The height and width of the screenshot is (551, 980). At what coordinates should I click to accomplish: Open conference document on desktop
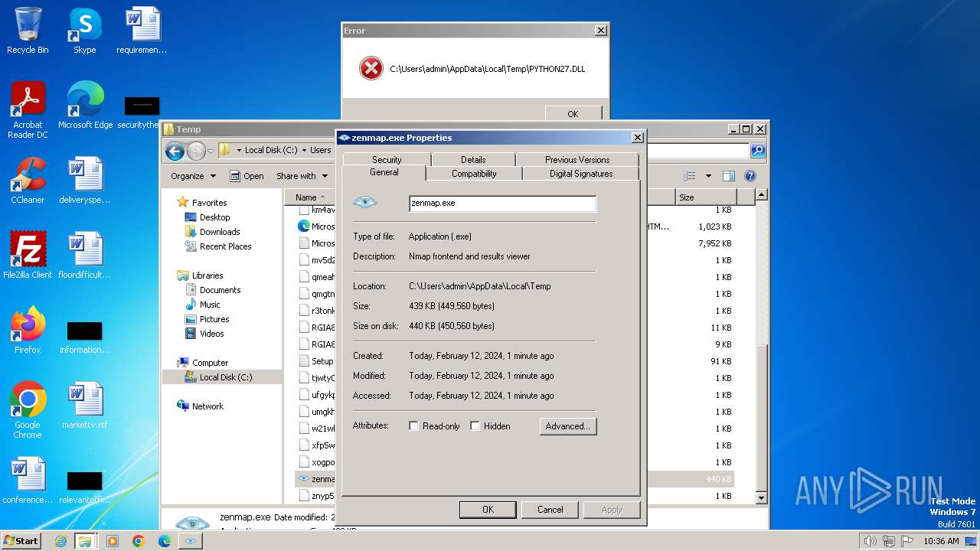[28, 481]
